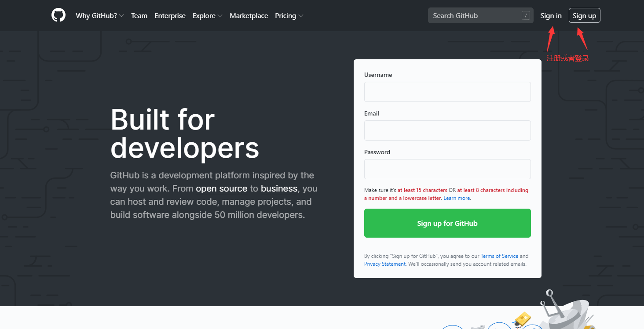Go to the Enterprise page
This screenshot has height=329, width=644.
pyautogui.click(x=170, y=15)
